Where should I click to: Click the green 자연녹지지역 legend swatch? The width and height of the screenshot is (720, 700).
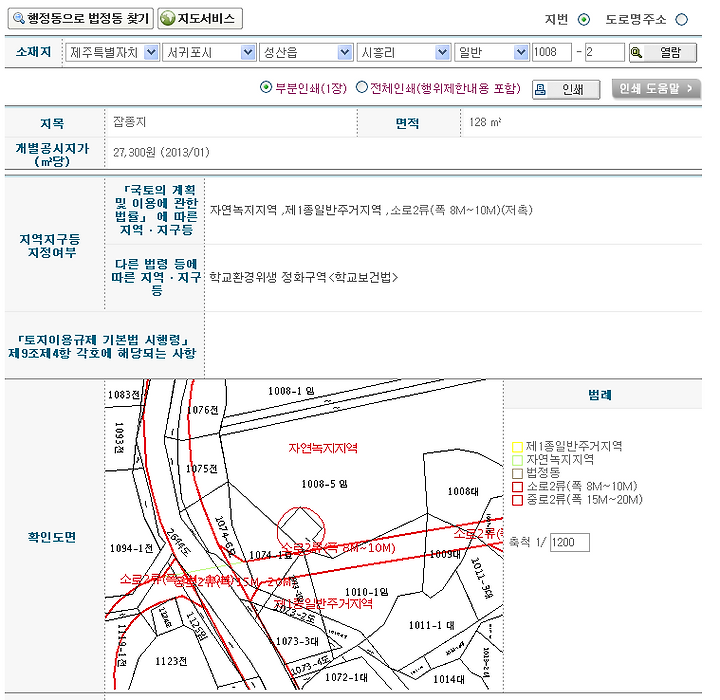point(517,460)
